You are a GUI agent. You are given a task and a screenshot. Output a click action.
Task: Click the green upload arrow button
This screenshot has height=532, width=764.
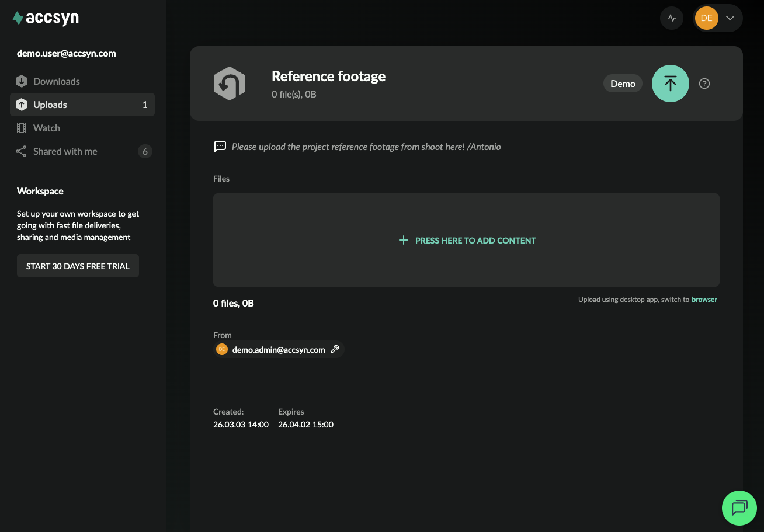click(x=671, y=84)
